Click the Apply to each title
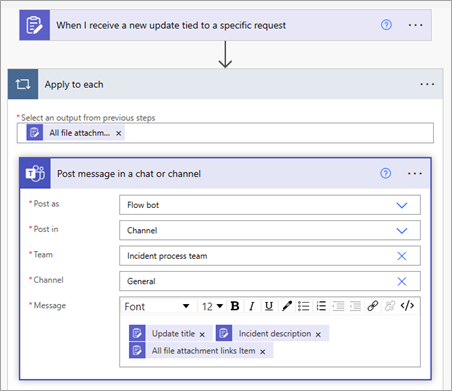452x391 pixels. click(x=74, y=85)
